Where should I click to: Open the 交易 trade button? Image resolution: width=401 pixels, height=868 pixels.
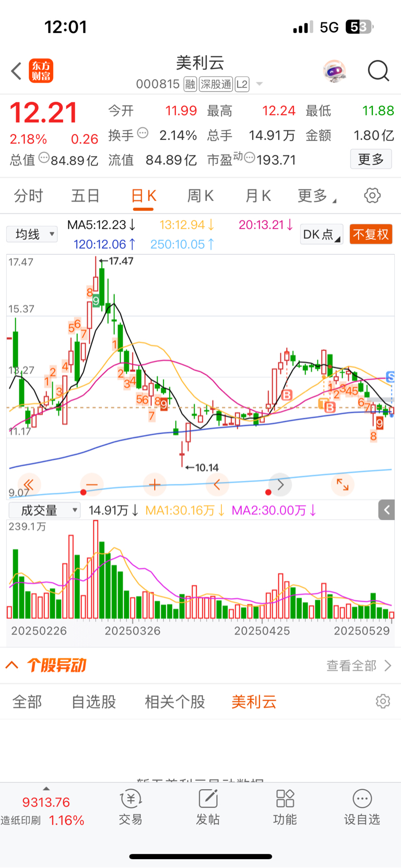tap(131, 807)
